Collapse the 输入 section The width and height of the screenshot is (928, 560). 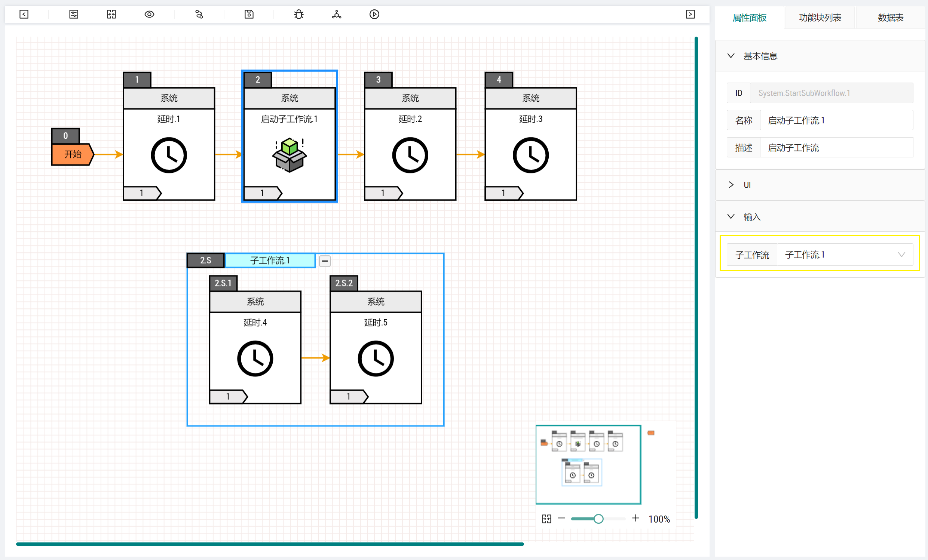click(820, 217)
